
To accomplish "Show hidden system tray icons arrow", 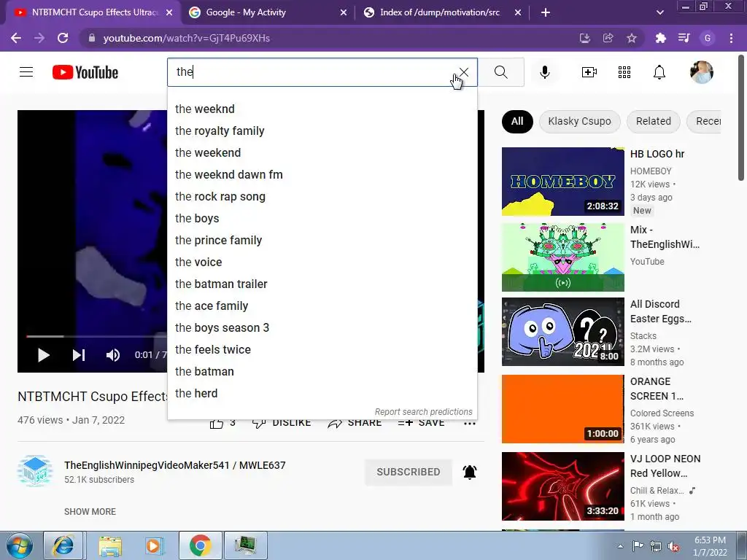I will click(x=620, y=546).
